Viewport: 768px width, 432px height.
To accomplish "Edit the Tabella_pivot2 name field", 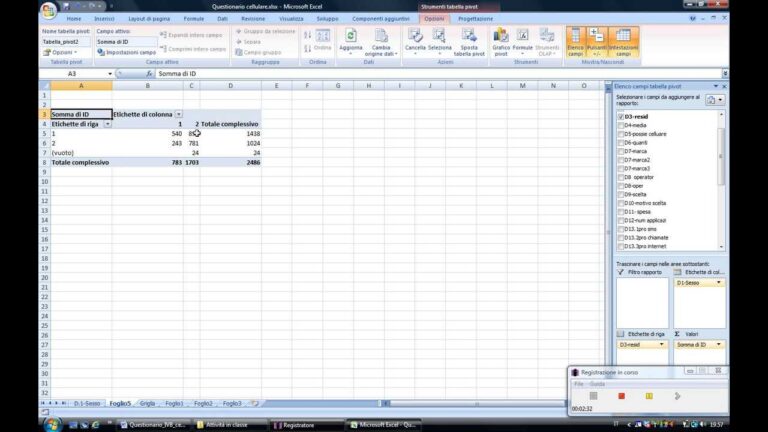I will point(66,42).
